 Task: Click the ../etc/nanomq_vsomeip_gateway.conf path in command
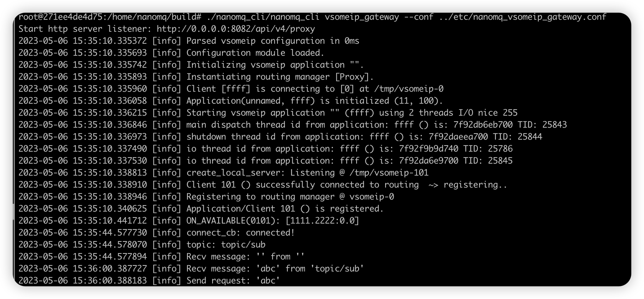(523, 17)
